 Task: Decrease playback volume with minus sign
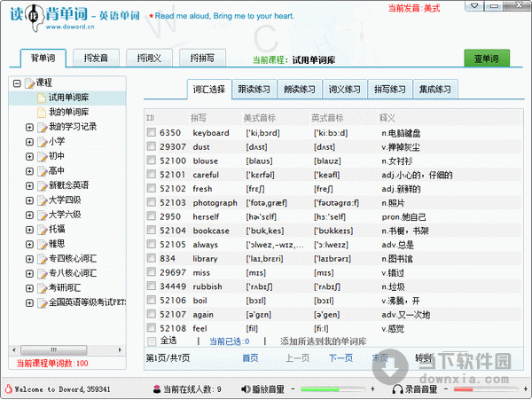(x=293, y=388)
